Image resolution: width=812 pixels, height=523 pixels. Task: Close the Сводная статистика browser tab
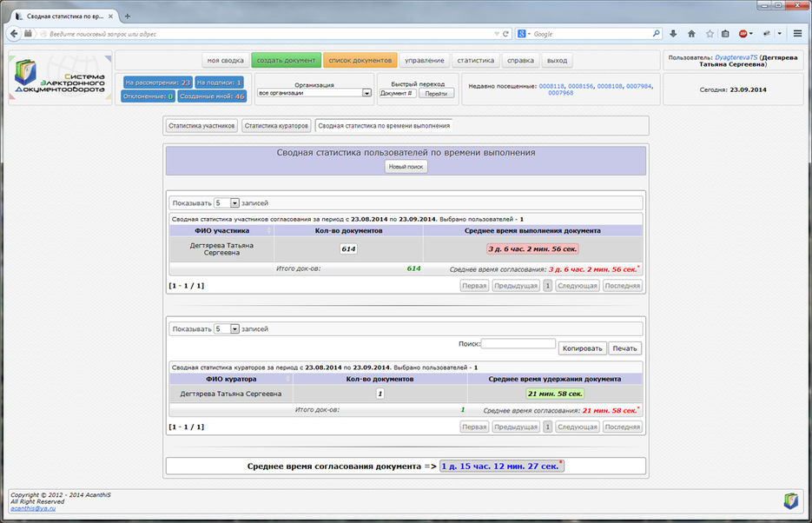(111, 16)
